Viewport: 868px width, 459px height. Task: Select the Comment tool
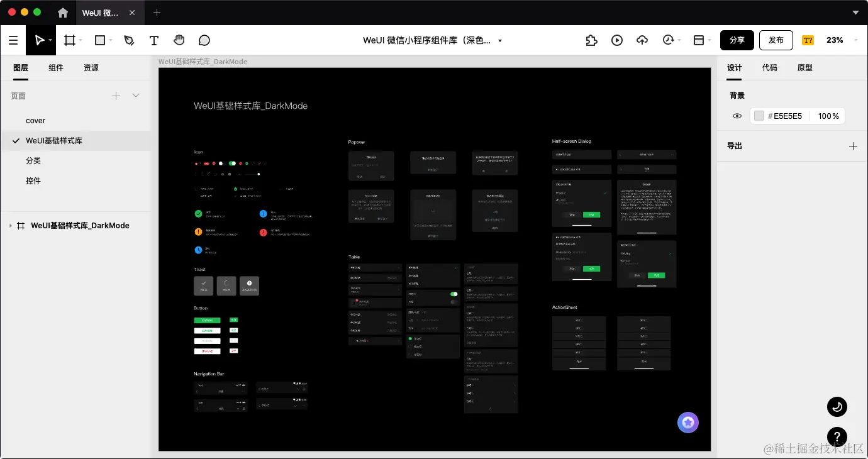(x=204, y=40)
